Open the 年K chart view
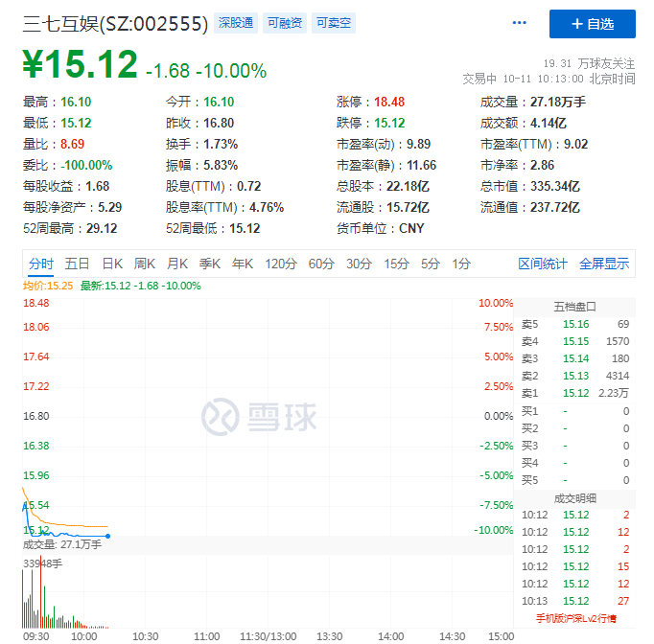654x644 pixels. pos(243,264)
